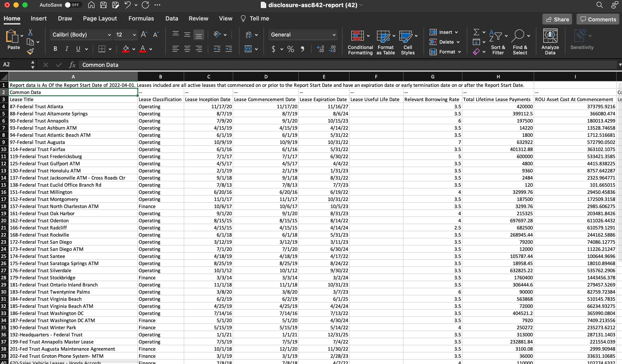Open the Page Layout tab

100,18
